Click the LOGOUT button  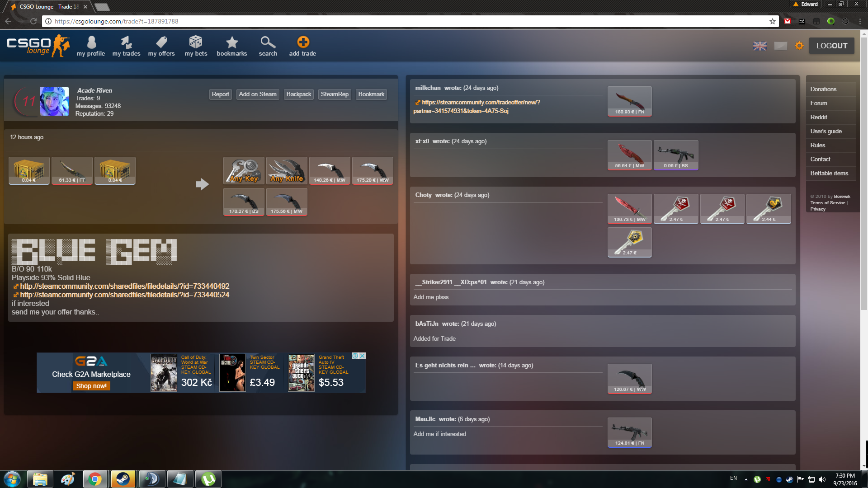pyautogui.click(x=832, y=46)
